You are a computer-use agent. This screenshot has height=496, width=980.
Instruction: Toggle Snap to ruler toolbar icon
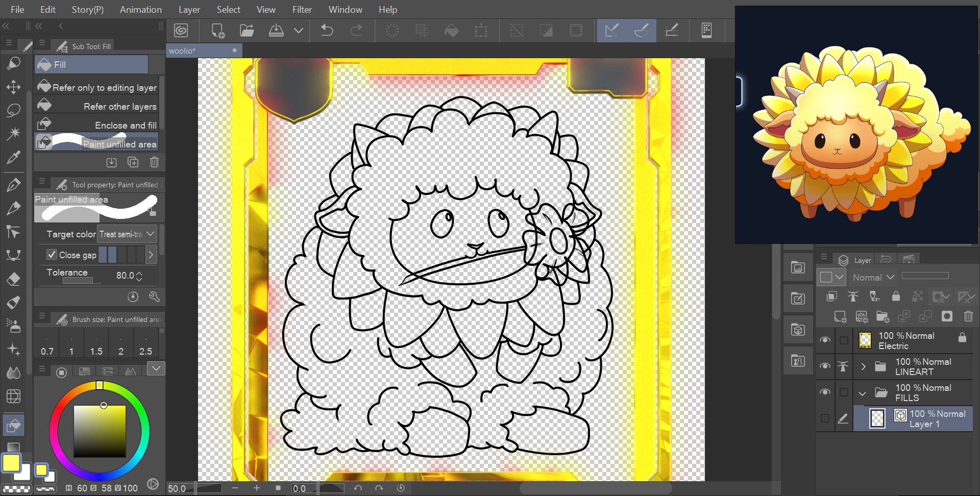612,31
